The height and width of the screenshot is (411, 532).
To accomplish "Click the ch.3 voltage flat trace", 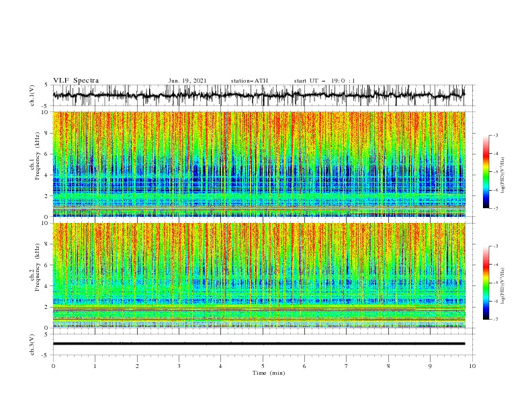I will [259, 344].
